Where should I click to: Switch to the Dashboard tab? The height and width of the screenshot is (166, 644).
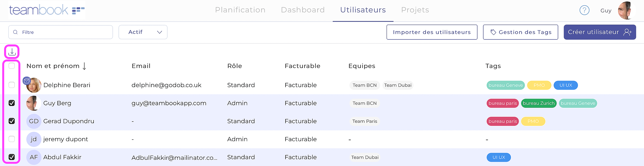click(303, 10)
